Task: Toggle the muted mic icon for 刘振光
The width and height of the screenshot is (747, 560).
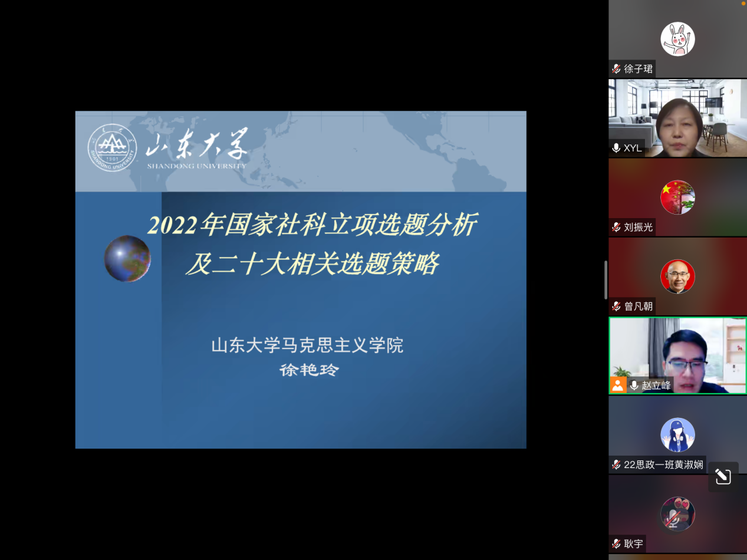Action: [616, 228]
